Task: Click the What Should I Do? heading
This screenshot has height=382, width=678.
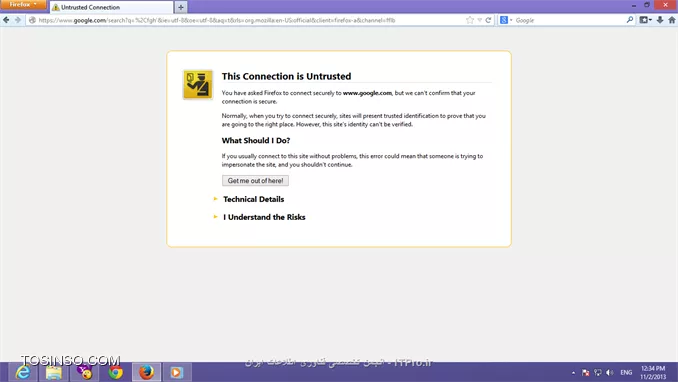Action: (x=256, y=141)
